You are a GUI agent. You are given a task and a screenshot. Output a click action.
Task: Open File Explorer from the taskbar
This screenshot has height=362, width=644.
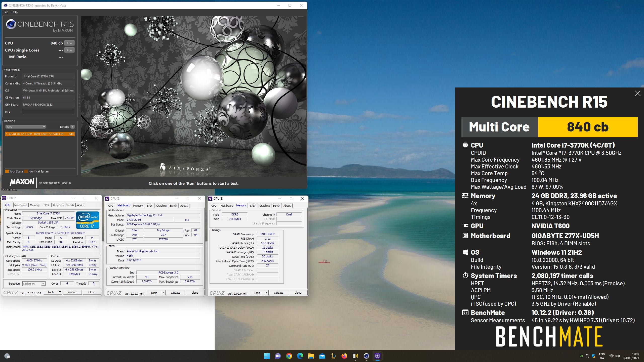coord(311,356)
